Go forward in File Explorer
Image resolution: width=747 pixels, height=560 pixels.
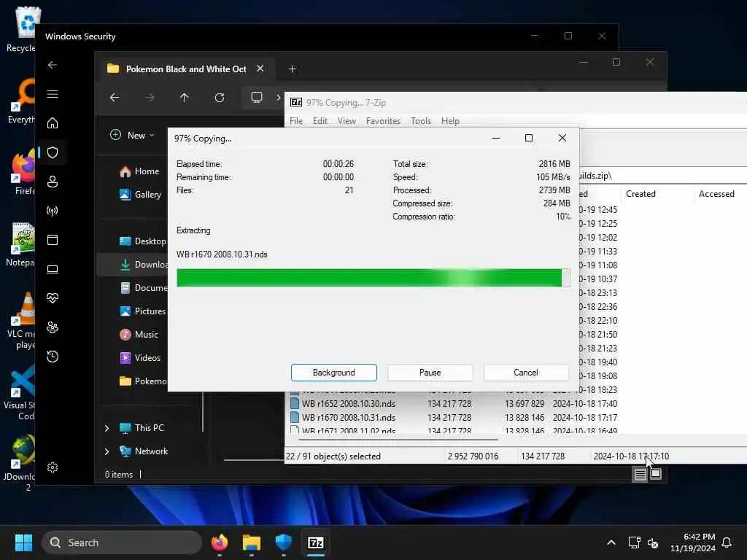click(x=150, y=98)
